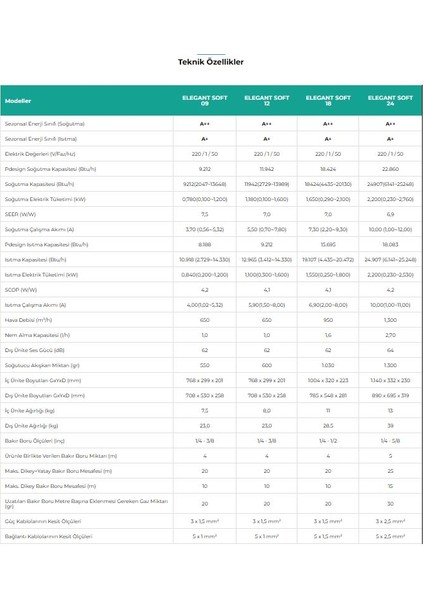Image resolution: width=424 pixels, height=600 pixels.
Task: Click the refrigerant amount '1.030'
Action: pos(328,365)
